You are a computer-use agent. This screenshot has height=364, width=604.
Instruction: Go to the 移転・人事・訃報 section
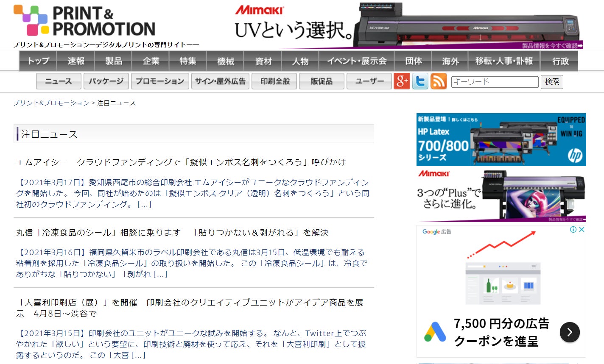[x=503, y=61]
